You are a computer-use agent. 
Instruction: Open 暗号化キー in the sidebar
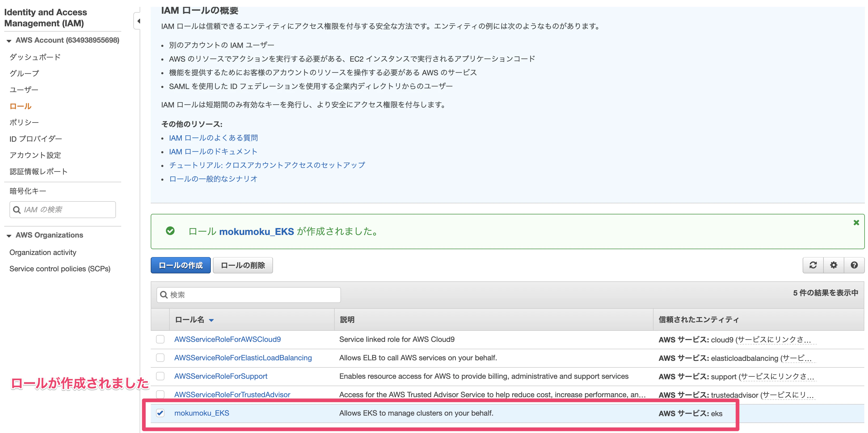(28, 191)
